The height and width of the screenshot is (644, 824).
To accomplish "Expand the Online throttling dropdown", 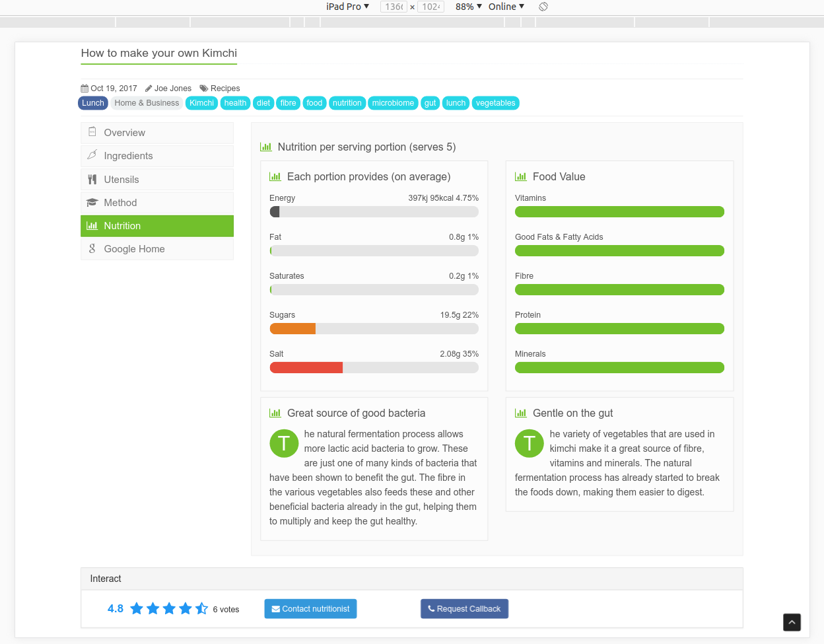I will 506,7.
